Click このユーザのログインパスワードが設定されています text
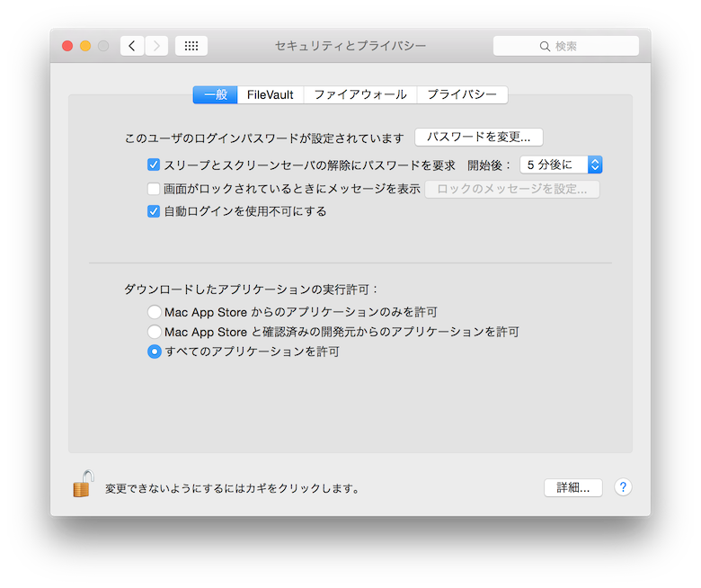701x588 pixels. click(x=264, y=138)
